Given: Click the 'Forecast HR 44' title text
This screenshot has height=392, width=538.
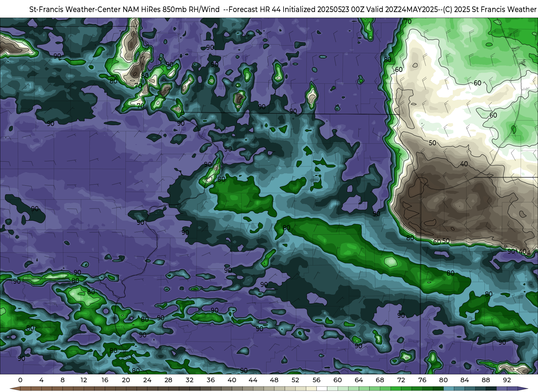Looking at the screenshot, I should pyautogui.click(x=255, y=10).
